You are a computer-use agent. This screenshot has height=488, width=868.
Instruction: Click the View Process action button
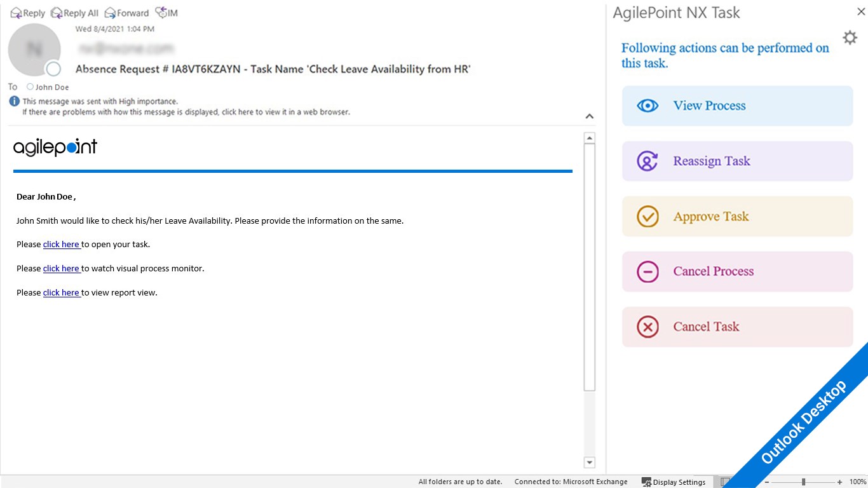point(737,106)
